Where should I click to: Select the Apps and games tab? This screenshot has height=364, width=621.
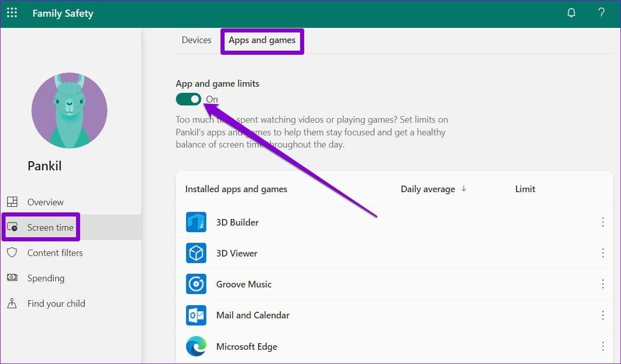click(x=262, y=40)
